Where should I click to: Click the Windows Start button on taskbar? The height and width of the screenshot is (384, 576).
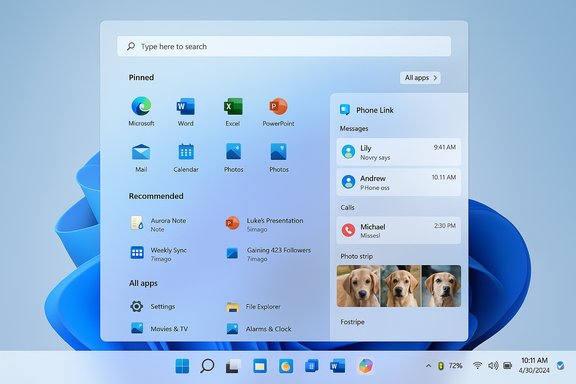pyautogui.click(x=182, y=366)
